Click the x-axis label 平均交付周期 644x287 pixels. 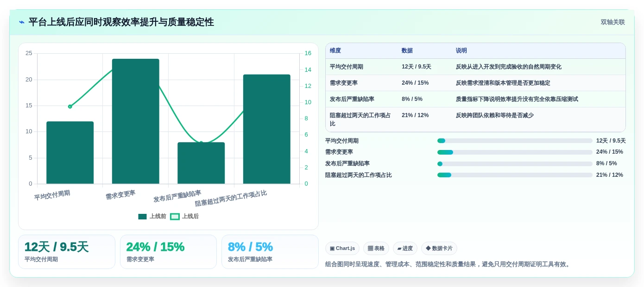tap(52, 195)
